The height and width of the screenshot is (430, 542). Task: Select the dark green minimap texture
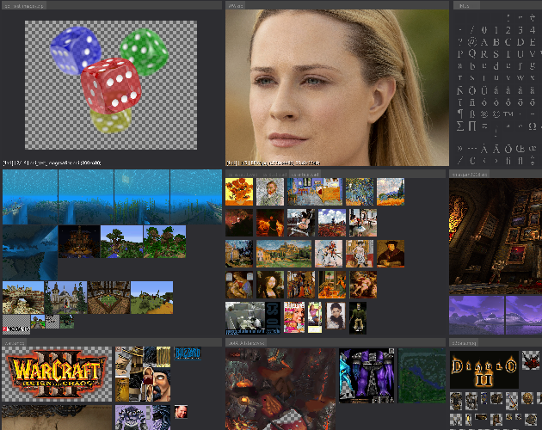[422, 375]
